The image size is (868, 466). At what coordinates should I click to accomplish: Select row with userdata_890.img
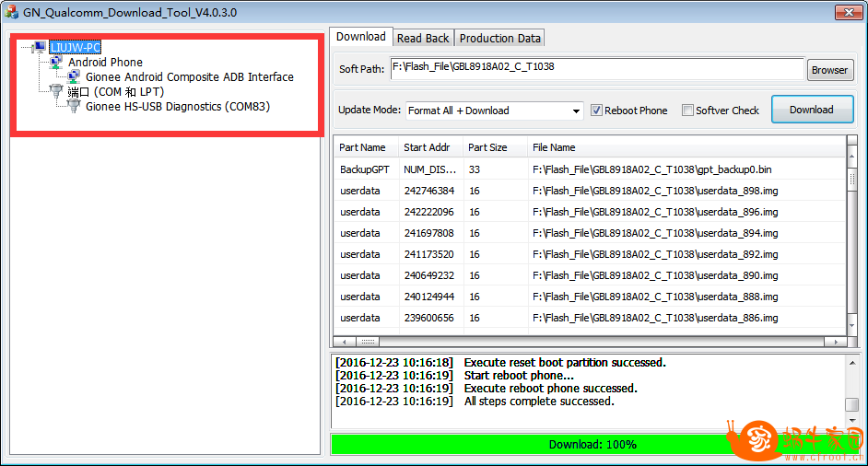[x=590, y=275]
